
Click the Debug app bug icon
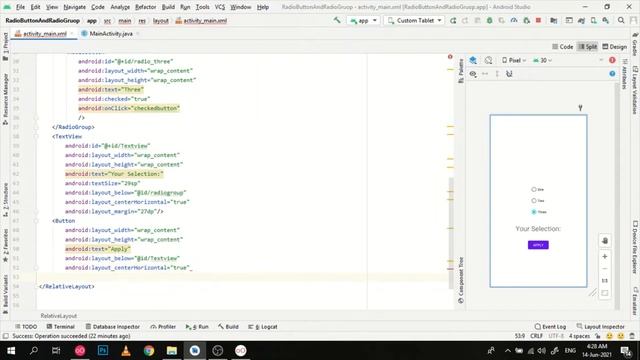[x=489, y=20]
